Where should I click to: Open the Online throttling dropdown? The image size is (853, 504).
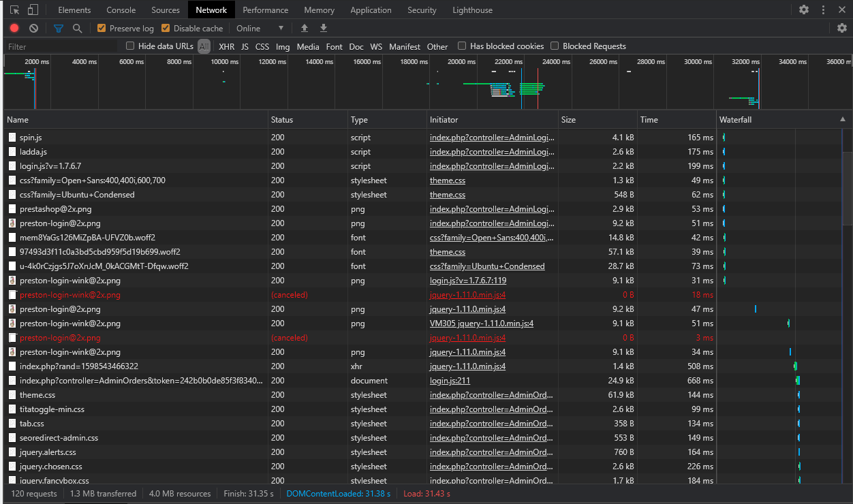(260, 29)
